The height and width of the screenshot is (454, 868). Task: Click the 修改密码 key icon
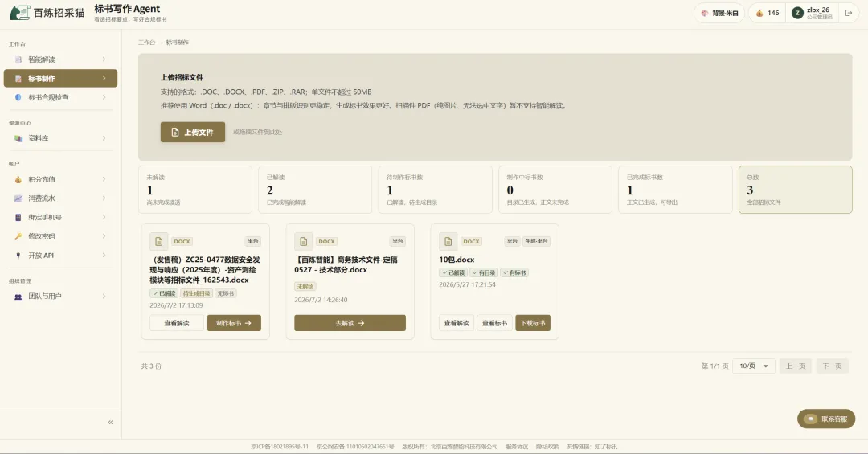tap(18, 236)
